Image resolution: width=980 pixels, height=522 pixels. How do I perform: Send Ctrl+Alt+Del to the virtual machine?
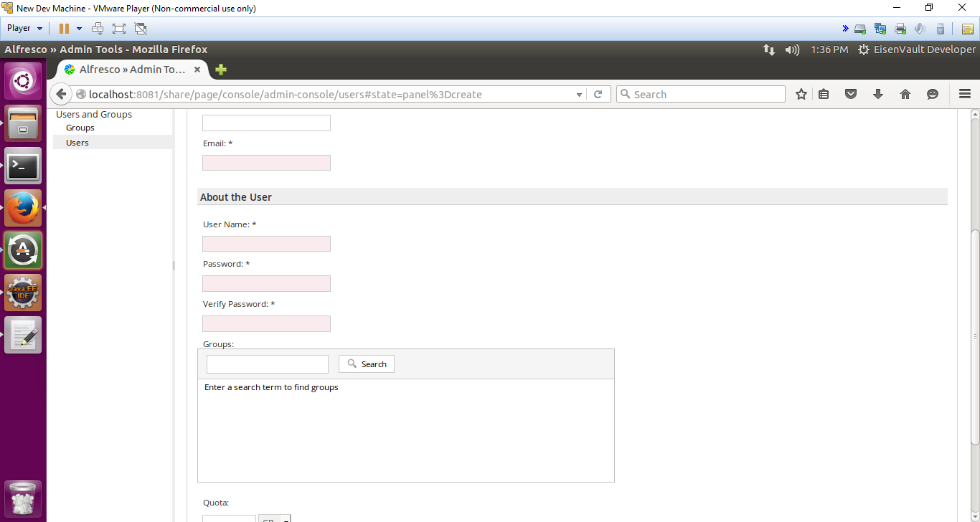(x=98, y=29)
